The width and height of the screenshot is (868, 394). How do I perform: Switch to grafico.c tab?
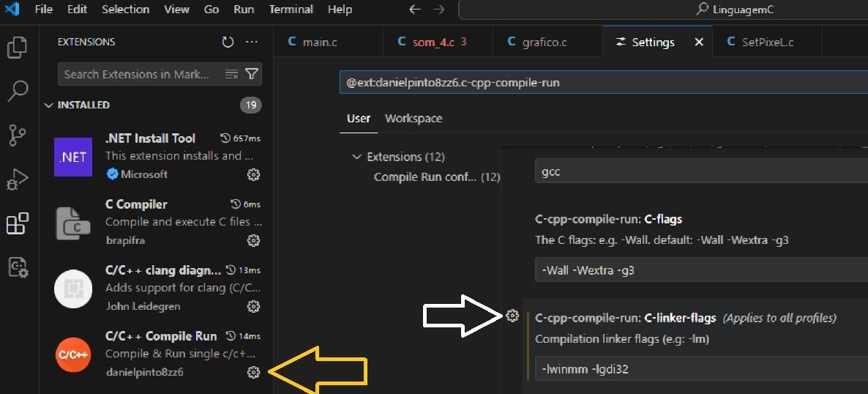(x=547, y=42)
